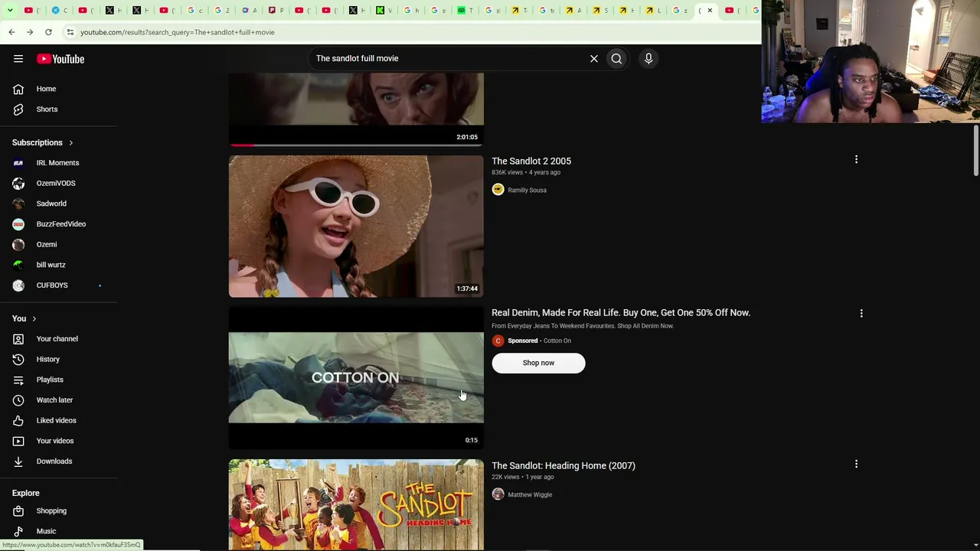This screenshot has width=980, height=551.
Task: Click the "836K views • 4 years ago" text
Action: click(x=526, y=173)
